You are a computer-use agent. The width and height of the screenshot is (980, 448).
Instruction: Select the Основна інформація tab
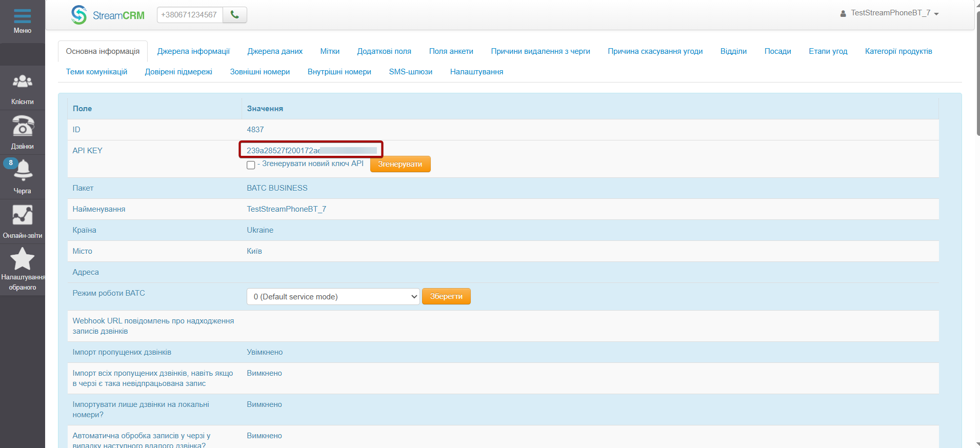click(103, 51)
